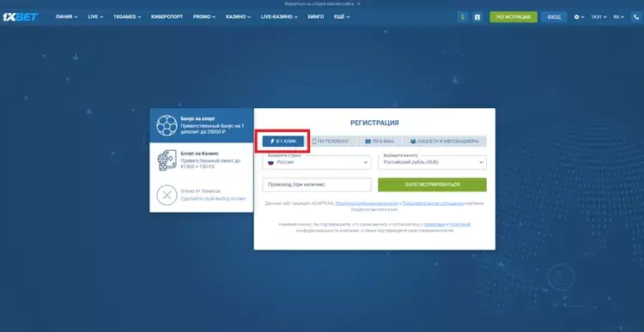Open the currency dropdown showing Российский рубль
The image size is (644, 332).
tap(432, 162)
